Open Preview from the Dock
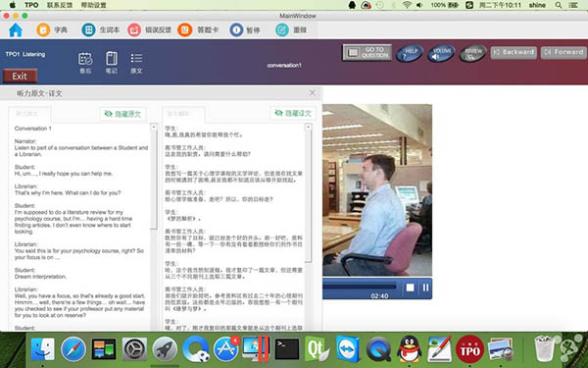The height and width of the screenshot is (368, 588). [x=501, y=349]
